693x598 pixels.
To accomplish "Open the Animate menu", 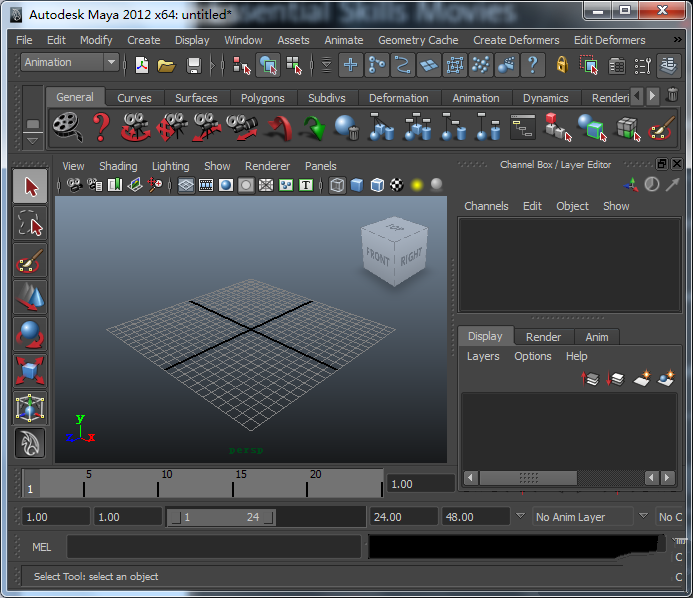I will pos(344,40).
